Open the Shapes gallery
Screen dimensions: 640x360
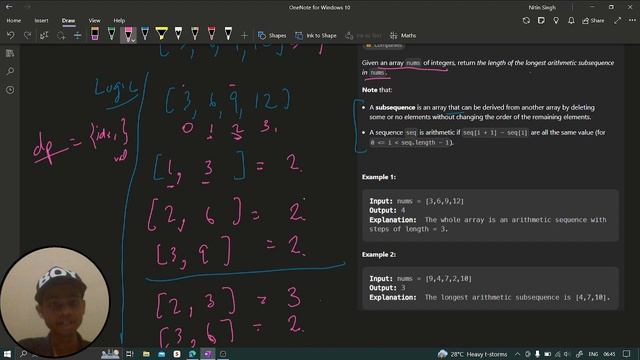[x=272, y=36]
